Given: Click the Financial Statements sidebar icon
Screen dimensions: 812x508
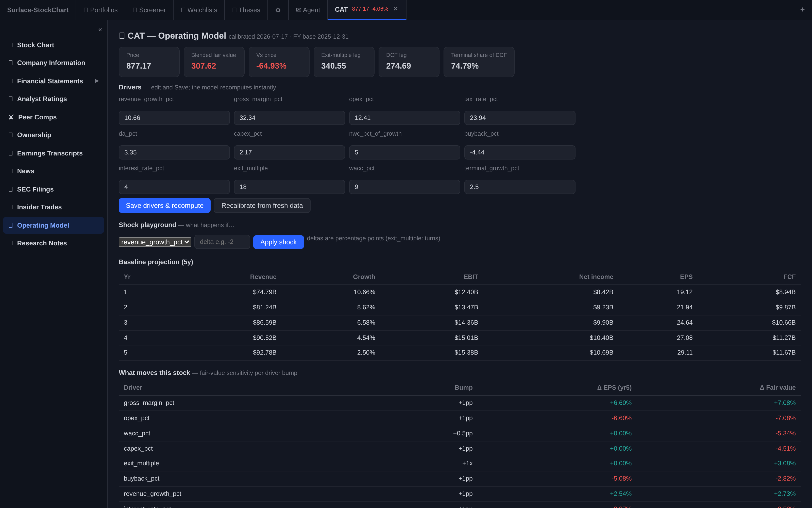Looking at the screenshot, I should click(11, 81).
